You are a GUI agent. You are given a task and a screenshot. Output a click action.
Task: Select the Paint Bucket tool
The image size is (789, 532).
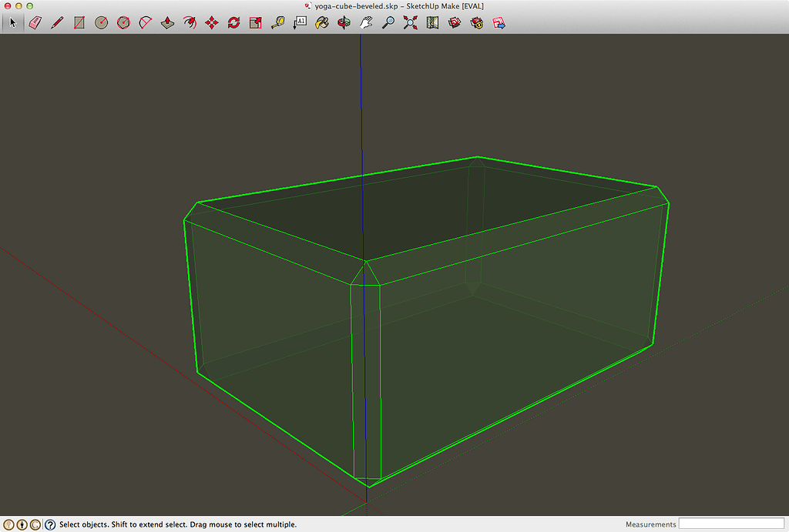click(x=321, y=22)
